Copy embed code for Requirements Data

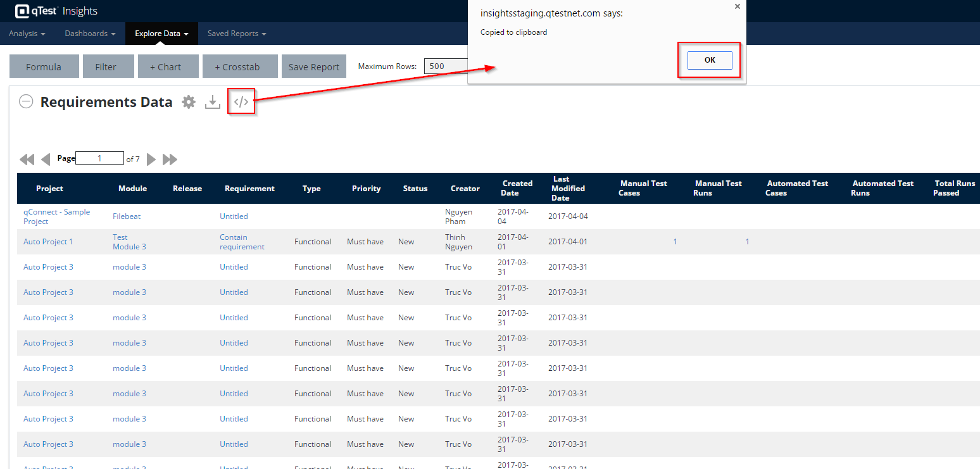coord(241,102)
